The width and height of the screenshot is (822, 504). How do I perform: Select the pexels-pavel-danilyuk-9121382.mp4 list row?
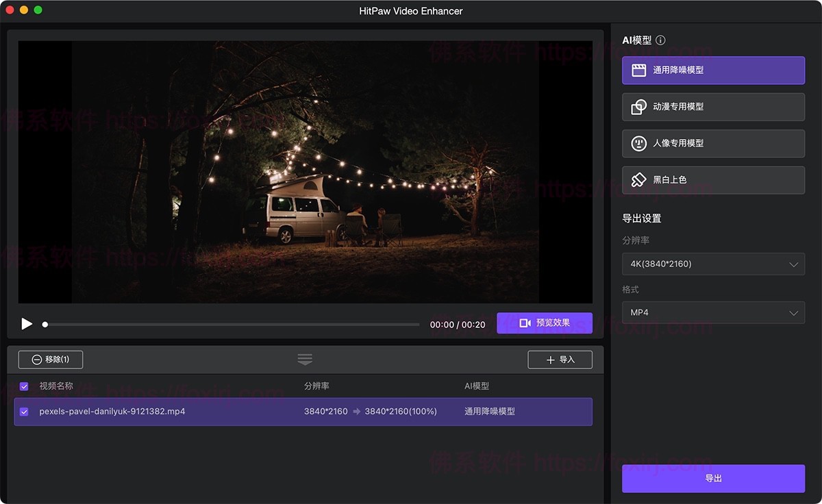(305, 412)
